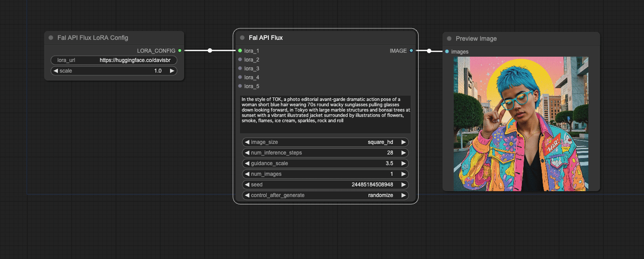Image resolution: width=644 pixels, height=259 pixels.
Task: Click the prompt text box in Flux node
Action: 325,114
